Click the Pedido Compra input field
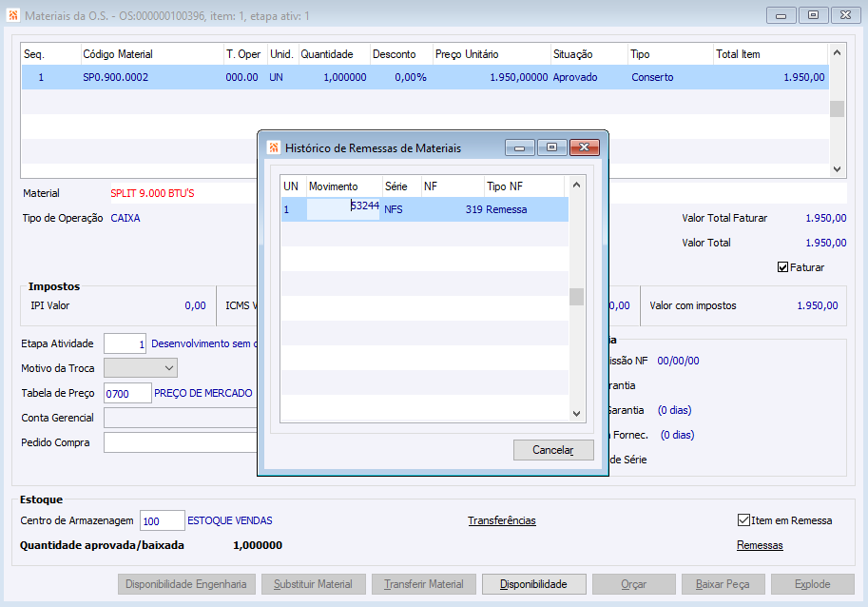 pos(181,442)
